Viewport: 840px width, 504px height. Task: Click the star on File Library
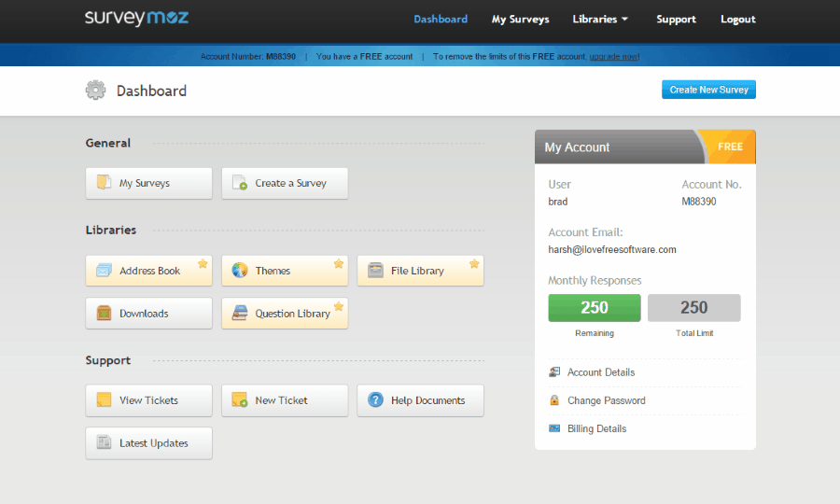coord(474,263)
